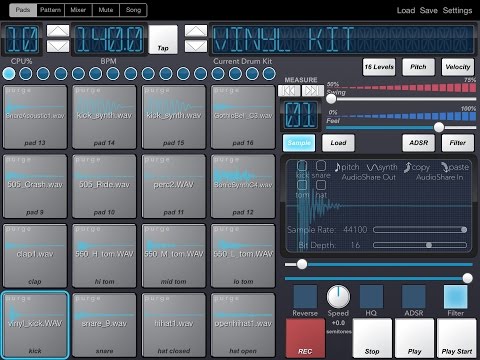Click the Vinyl Kit name display
The image size is (480, 360).
(343, 39)
